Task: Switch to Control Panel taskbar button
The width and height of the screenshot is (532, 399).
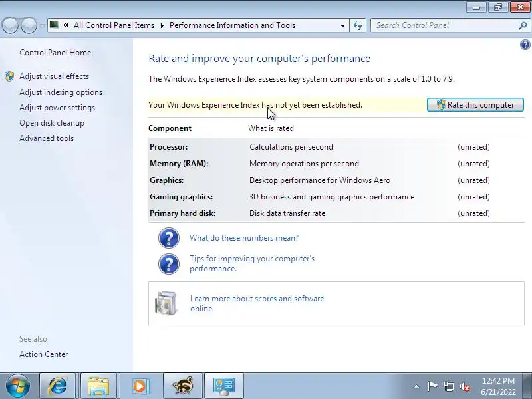Action: tap(224, 386)
